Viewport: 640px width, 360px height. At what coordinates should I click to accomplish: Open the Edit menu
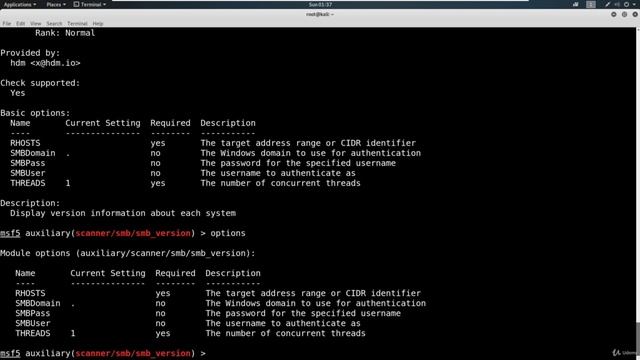[x=20, y=24]
